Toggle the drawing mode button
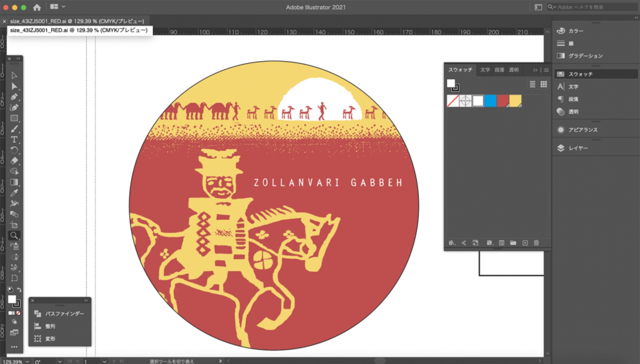 (14, 322)
